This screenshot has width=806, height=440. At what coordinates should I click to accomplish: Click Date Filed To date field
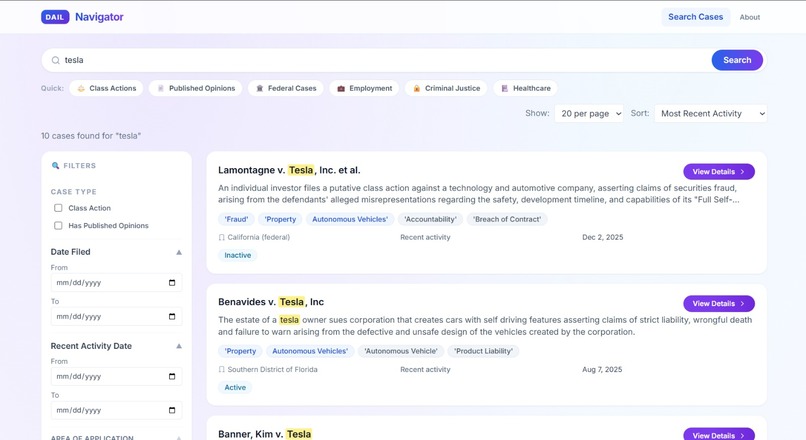tap(116, 317)
